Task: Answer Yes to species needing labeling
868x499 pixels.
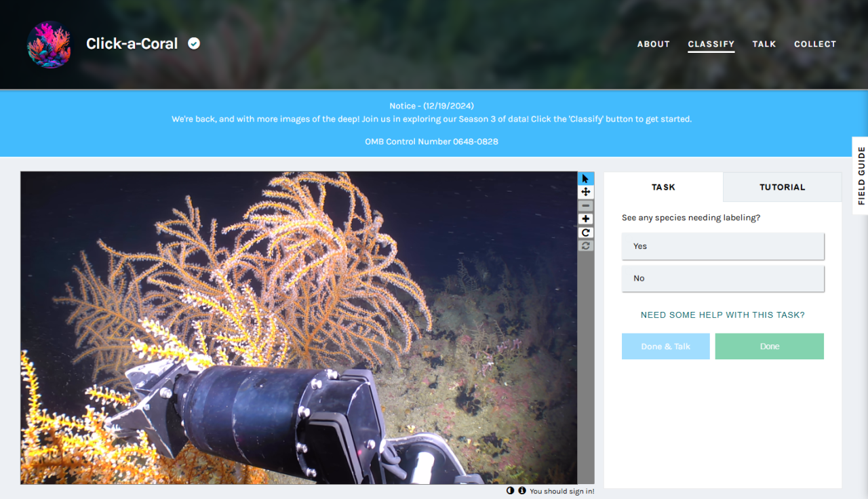Action: [x=723, y=246]
